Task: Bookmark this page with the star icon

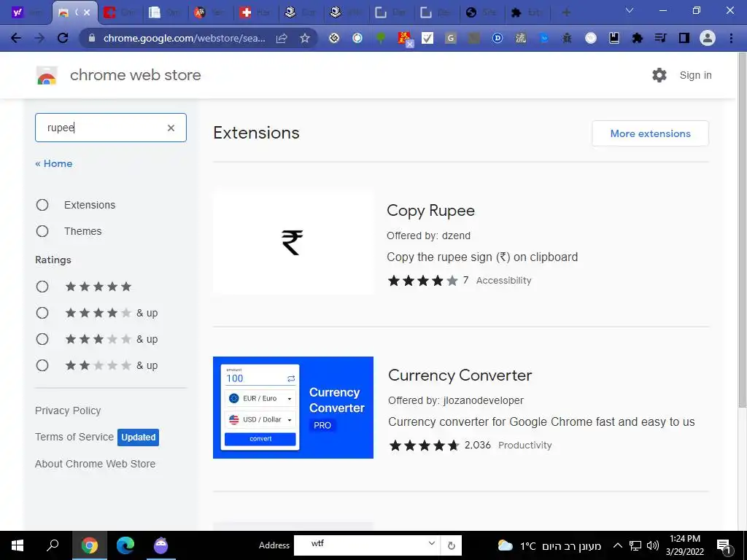Action: click(x=305, y=38)
